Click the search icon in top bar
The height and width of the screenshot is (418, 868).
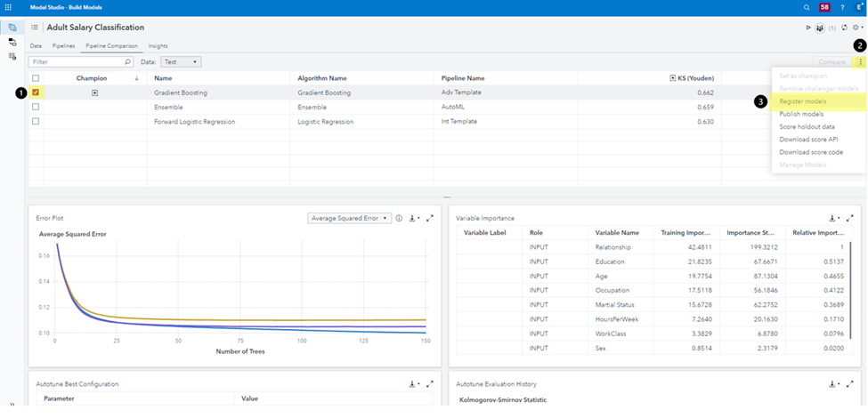pyautogui.click(x=807, y=7)
